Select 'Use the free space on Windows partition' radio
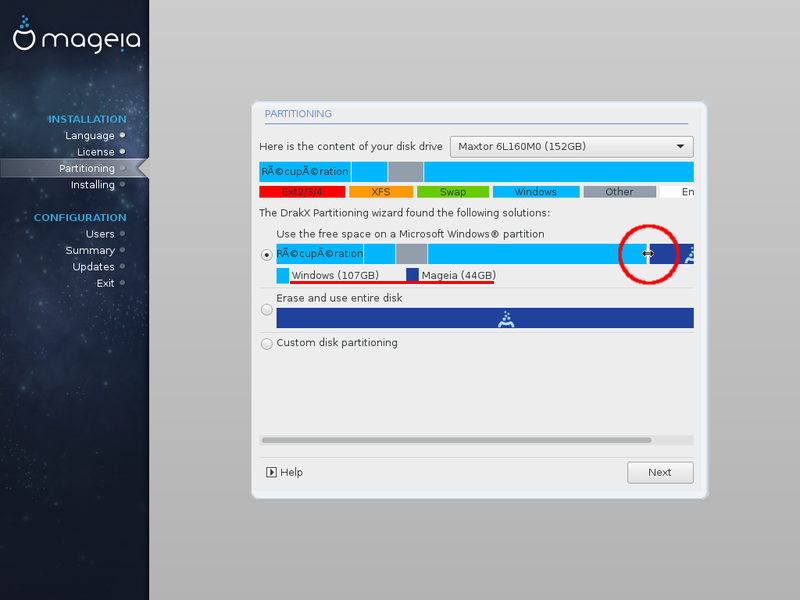Image resolution: width=800 pixels, height=600 pixels. coord(266,255)
